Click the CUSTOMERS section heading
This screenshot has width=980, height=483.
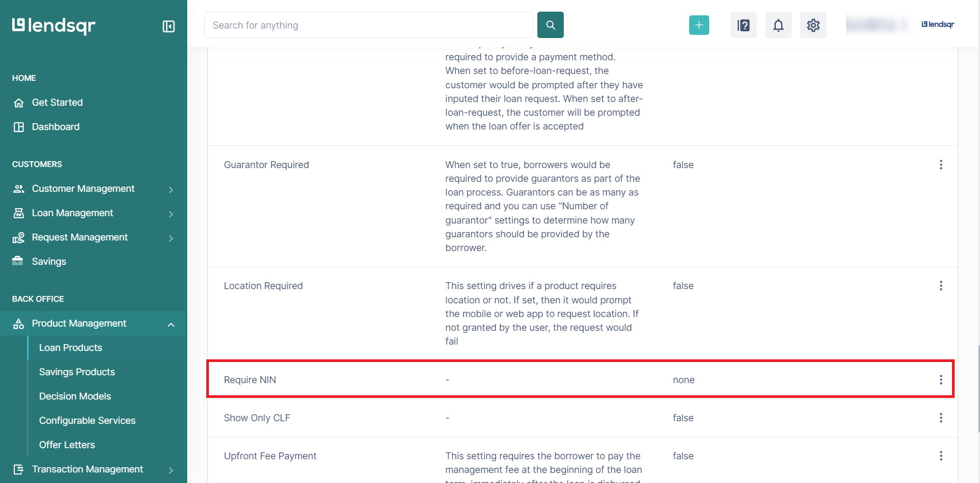pos(37,164)
